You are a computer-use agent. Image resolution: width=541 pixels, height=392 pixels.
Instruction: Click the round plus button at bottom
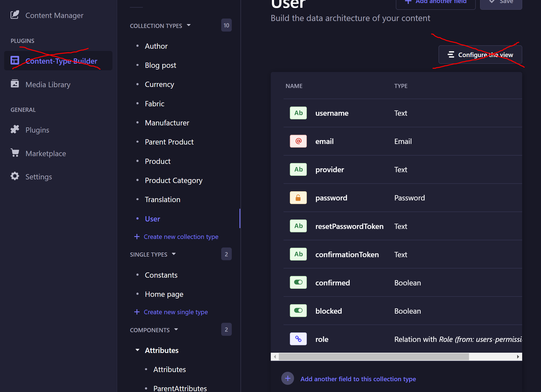(288, 378)
